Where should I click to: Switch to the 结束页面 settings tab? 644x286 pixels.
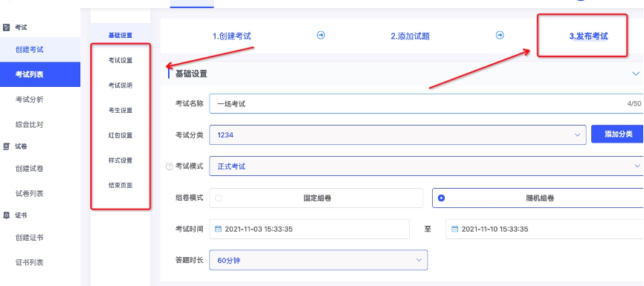point(120,186)
